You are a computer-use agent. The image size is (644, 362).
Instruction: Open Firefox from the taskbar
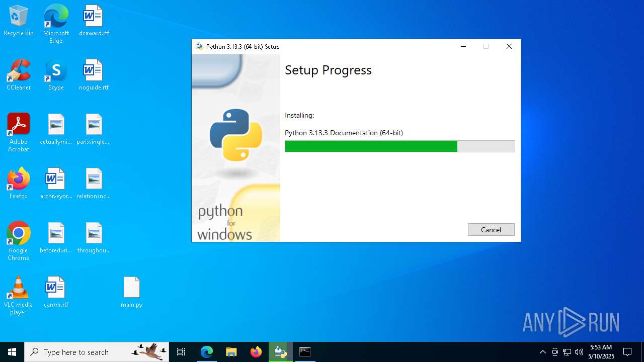click(x=256, y=352)
